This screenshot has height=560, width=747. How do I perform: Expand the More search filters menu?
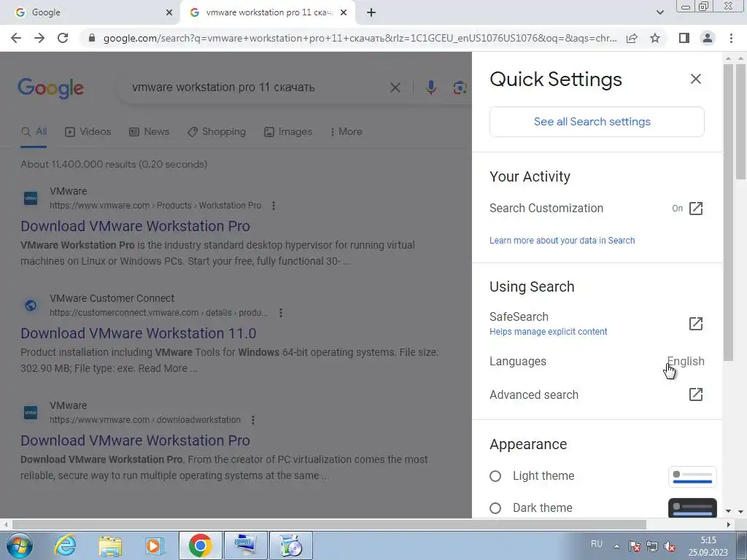(x=346, y=132)
